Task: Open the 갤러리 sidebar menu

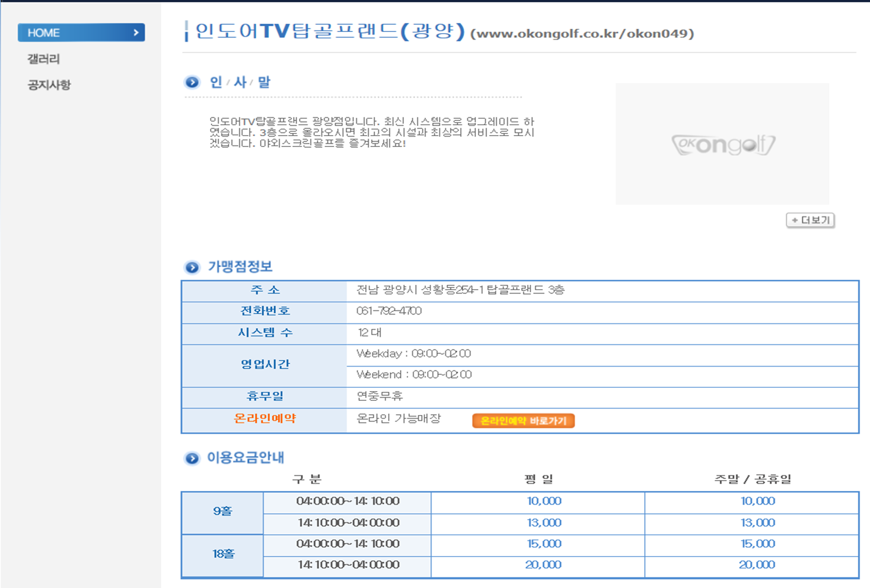Action: [43, 59]
